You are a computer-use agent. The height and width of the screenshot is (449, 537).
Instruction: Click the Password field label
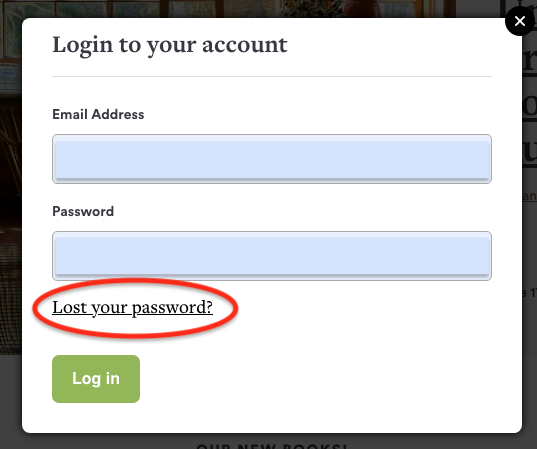(83, 211)
